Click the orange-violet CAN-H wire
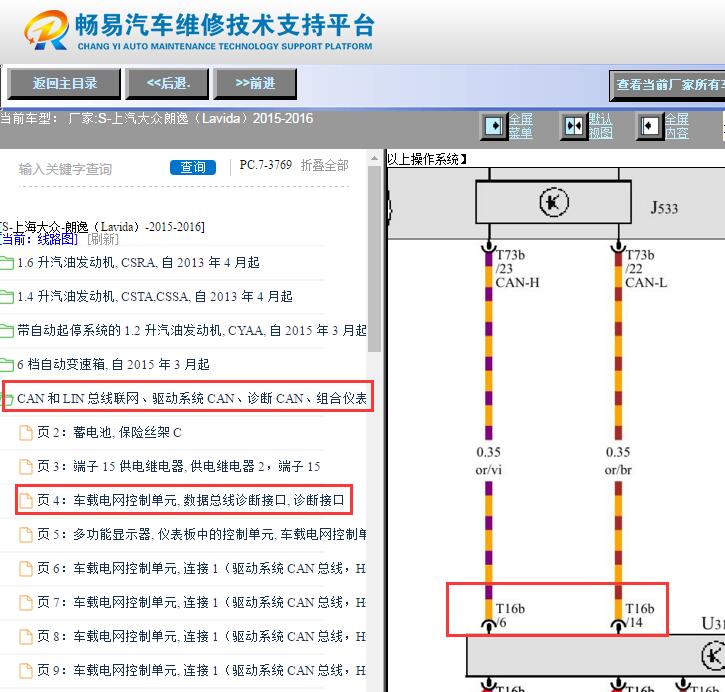The image size is (725, 692). [488, 347]
